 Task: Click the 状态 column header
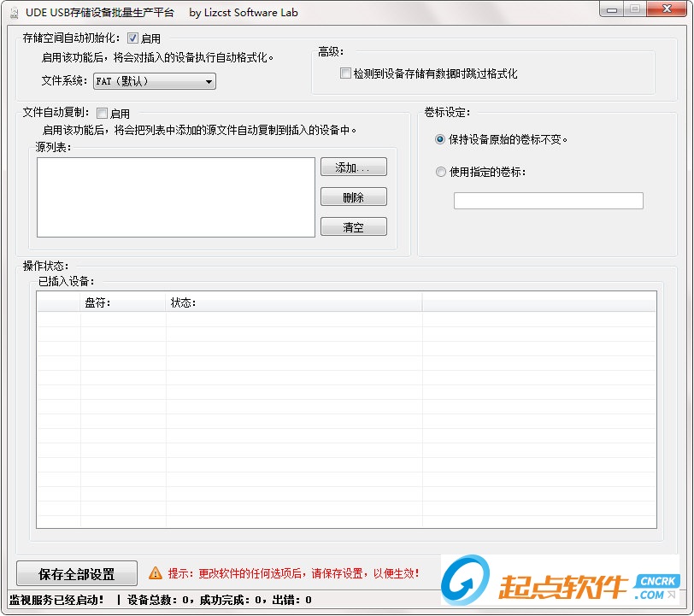186,301
